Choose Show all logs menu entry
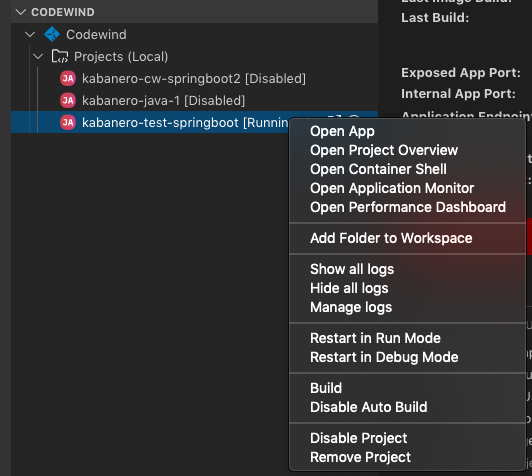 point(407,269)
